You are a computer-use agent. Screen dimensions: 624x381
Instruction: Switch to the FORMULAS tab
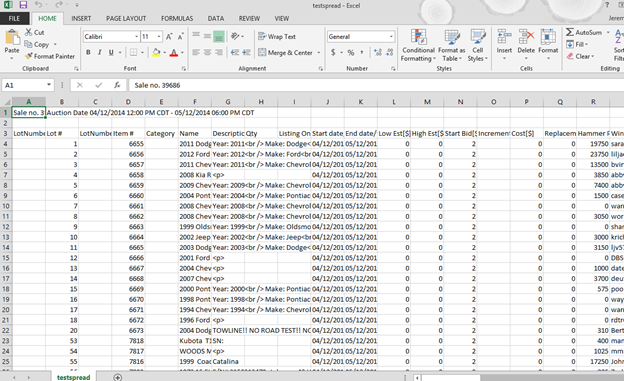(177, 18)
